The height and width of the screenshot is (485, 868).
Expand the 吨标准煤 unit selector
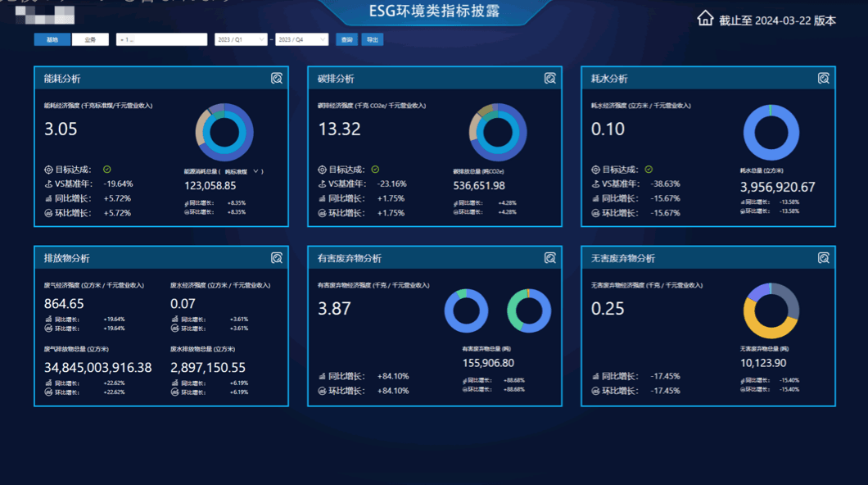(x=242, y=171)
